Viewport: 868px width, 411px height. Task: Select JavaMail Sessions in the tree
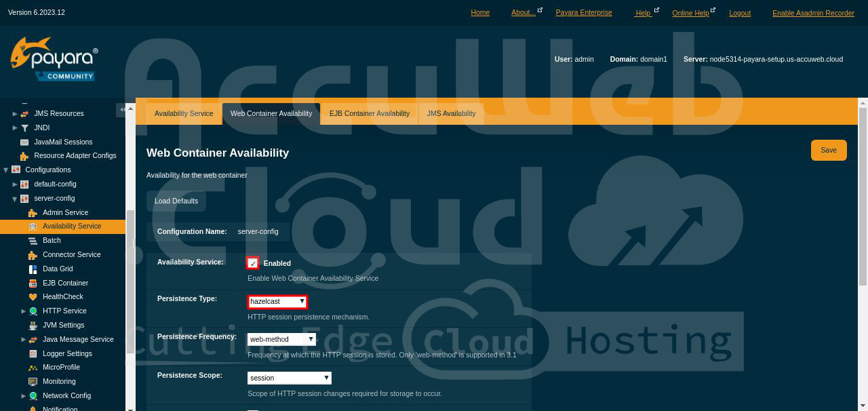click(x=63, y=142)
